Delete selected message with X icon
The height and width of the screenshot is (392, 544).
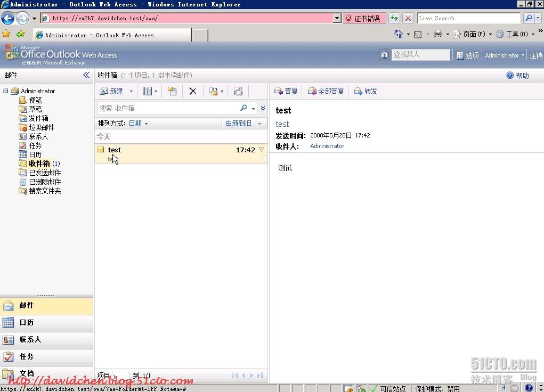pyautogui.click(x=193, y=91)
